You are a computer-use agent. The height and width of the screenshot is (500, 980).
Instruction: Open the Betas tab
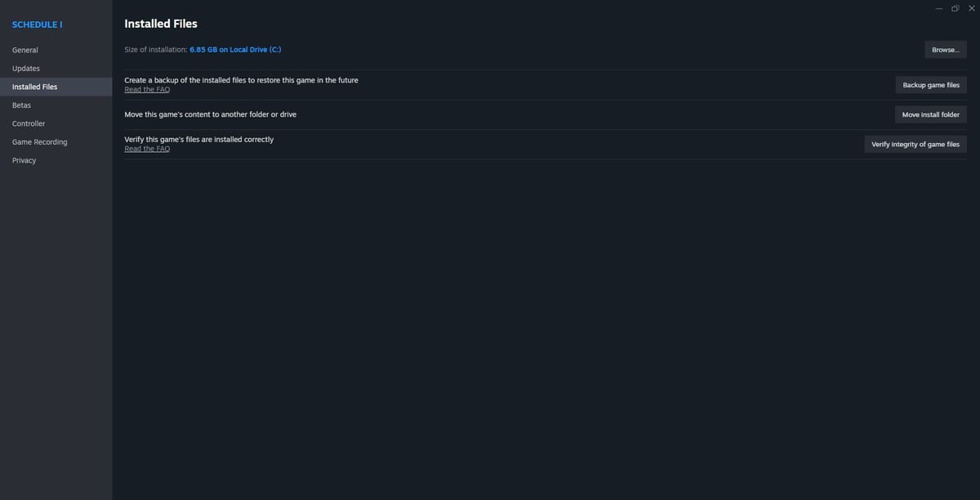point(22,105)
